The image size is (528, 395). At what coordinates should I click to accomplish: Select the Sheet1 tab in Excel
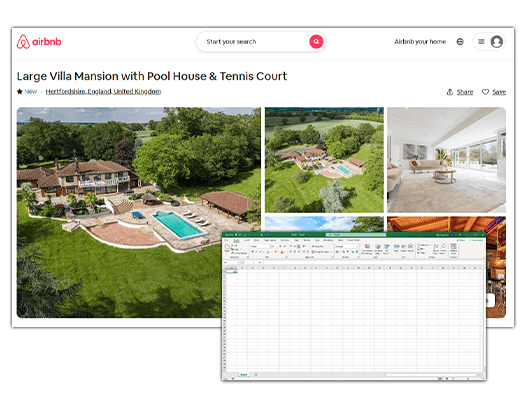click(243, 374)
